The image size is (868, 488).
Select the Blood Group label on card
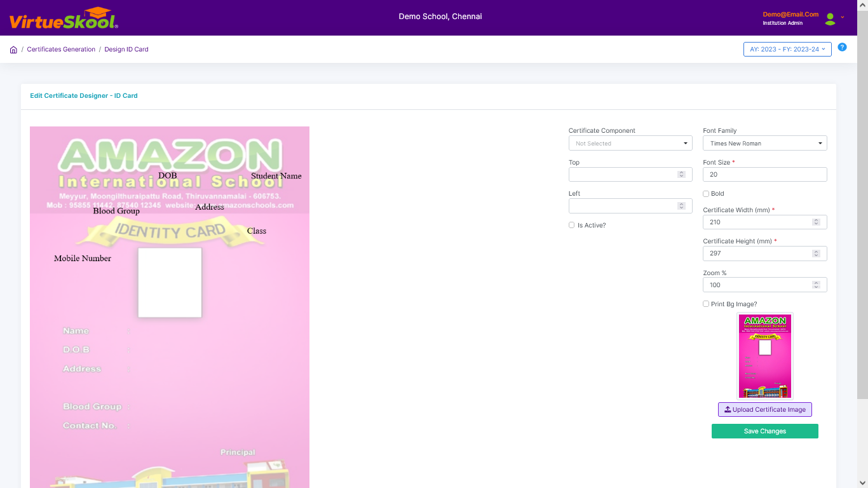(116, 211)
